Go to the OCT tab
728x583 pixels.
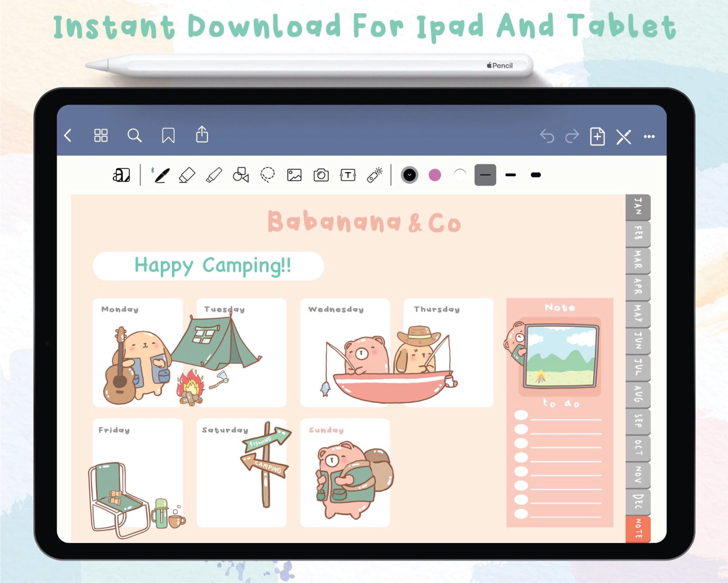pyautogui.click(x=638, y=448)
